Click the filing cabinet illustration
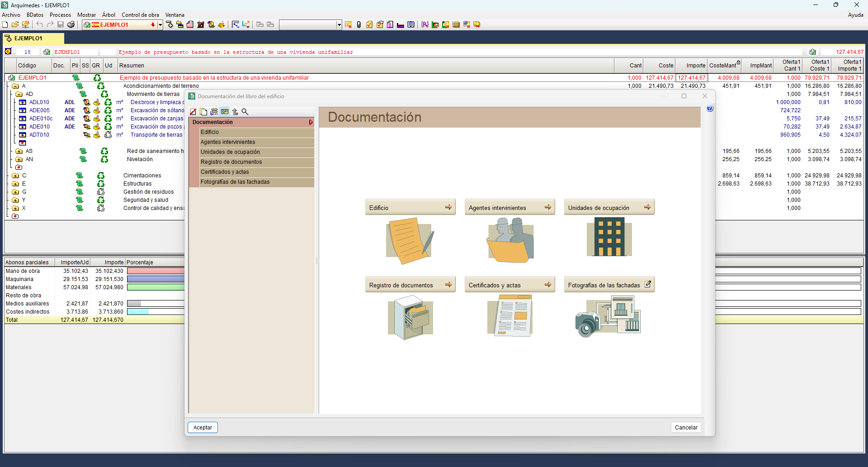Viewport: 868px width, 467px height. [410, 317]
